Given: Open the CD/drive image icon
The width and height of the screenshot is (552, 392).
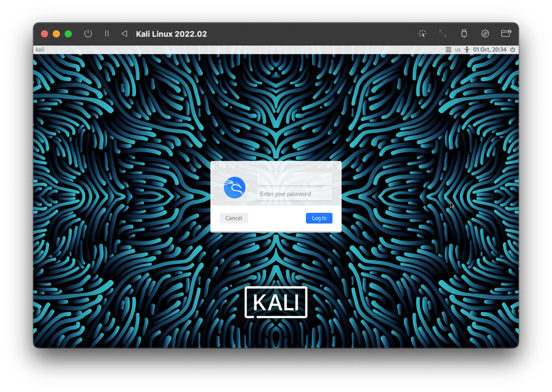Looking at the screenshot, I should click(485, 34).
